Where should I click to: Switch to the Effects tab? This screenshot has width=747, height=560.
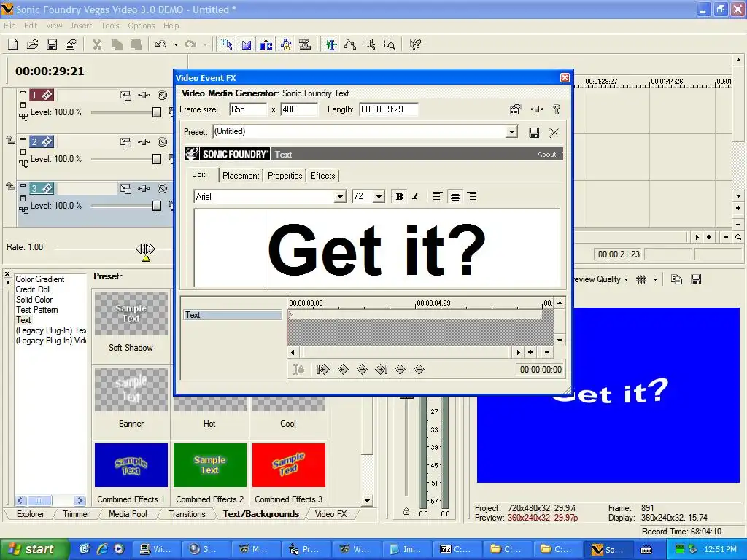(323, 176)
